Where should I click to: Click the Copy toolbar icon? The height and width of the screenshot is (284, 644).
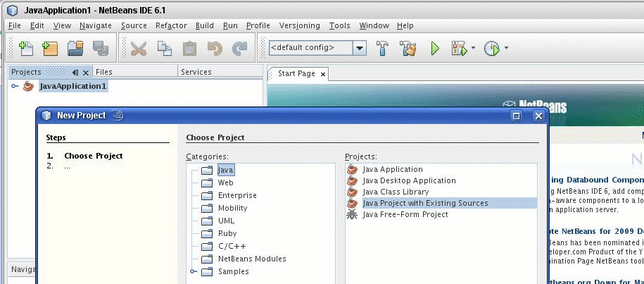tap(165, 49)
